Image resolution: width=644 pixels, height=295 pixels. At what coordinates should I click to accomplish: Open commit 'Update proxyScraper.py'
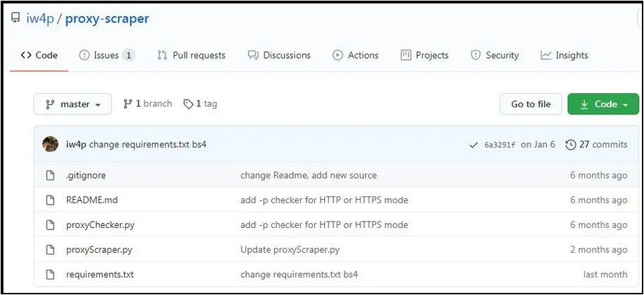[290, 250]
